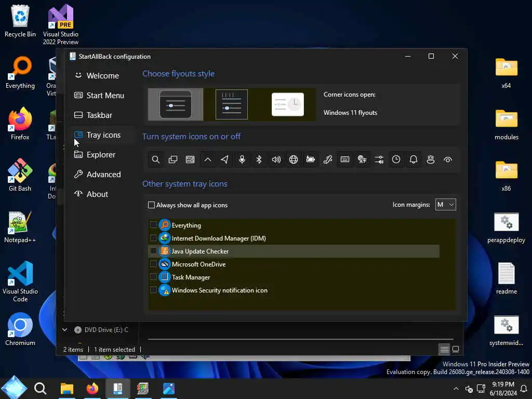Select the first dark flyouts style thumbnail

[x=176, y=104]
